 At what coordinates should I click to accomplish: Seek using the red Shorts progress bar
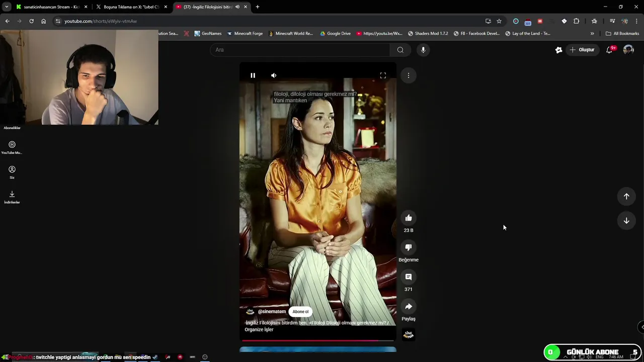(x=318, y=341)
